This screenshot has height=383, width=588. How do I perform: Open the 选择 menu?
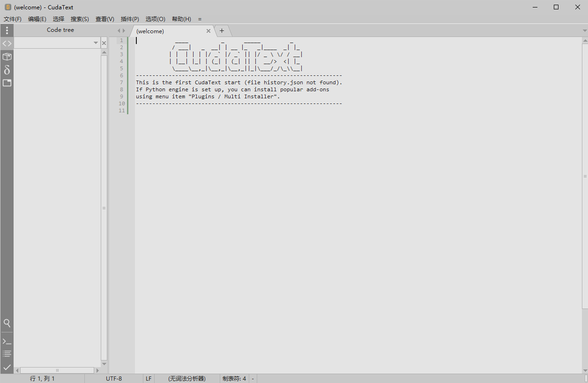click(x=59, y=19)
